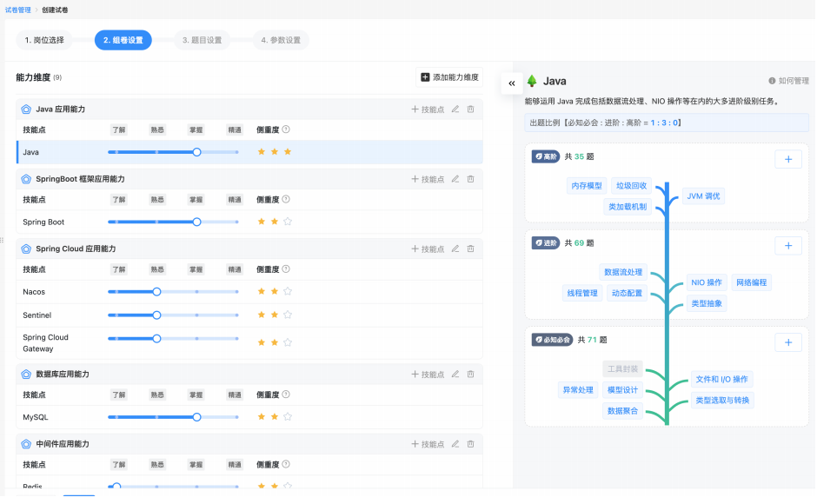
Task: Add 技能点 to Java 应用能力
Action: (x=428, y=109)
